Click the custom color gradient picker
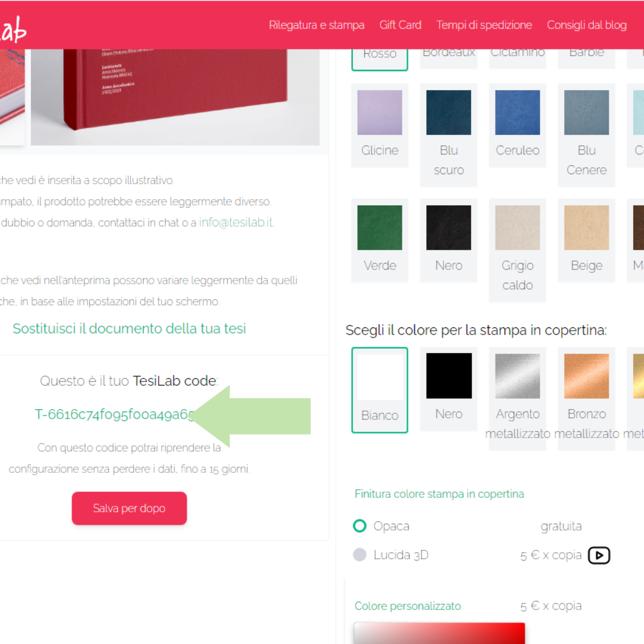644x644 pixels. click(x=439, y=633)
